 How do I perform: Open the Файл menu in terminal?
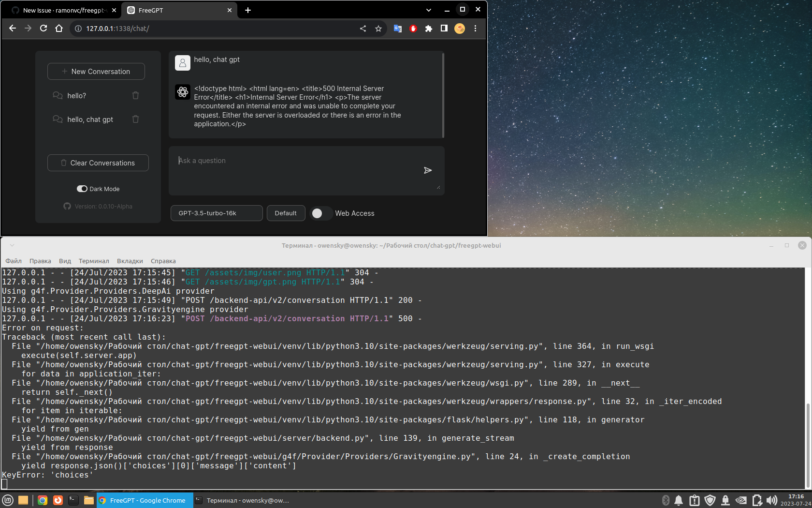coord(14,261)
